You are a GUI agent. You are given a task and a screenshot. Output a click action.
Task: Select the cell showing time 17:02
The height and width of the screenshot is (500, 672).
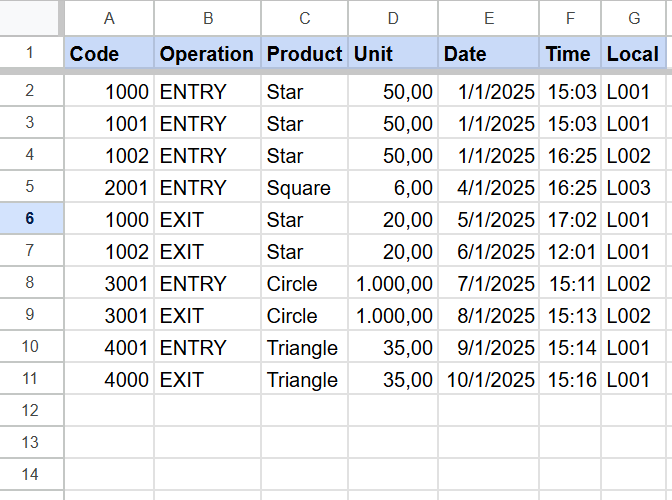pyautogui.click(x=571, y=220)
